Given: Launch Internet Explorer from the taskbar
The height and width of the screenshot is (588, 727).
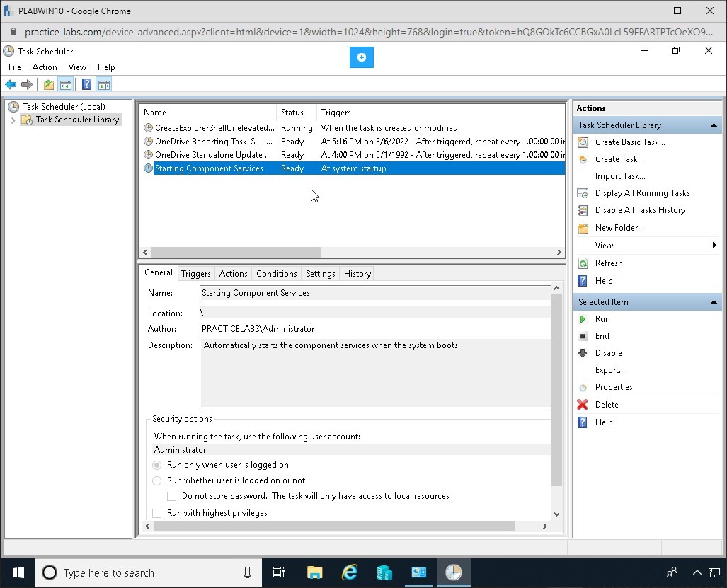Looking at the screenshot, I should 350,573.
